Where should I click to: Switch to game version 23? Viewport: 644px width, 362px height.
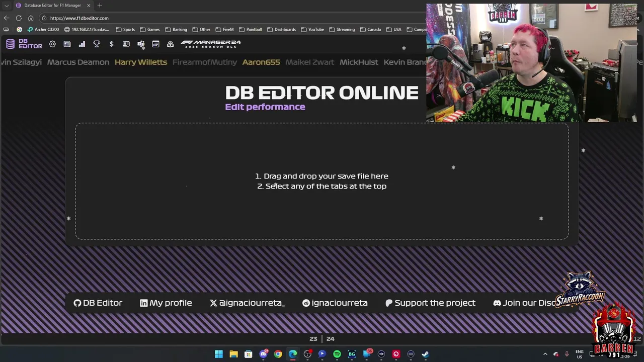click(313, 339)
